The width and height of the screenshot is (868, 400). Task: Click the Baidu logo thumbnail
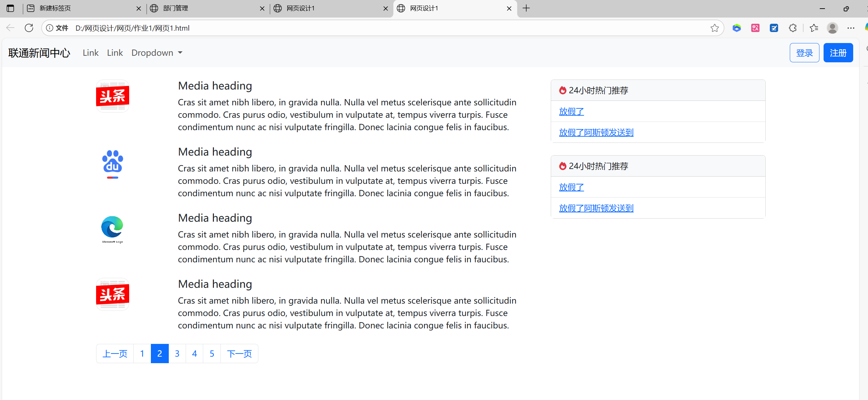(x=113, y=164)
